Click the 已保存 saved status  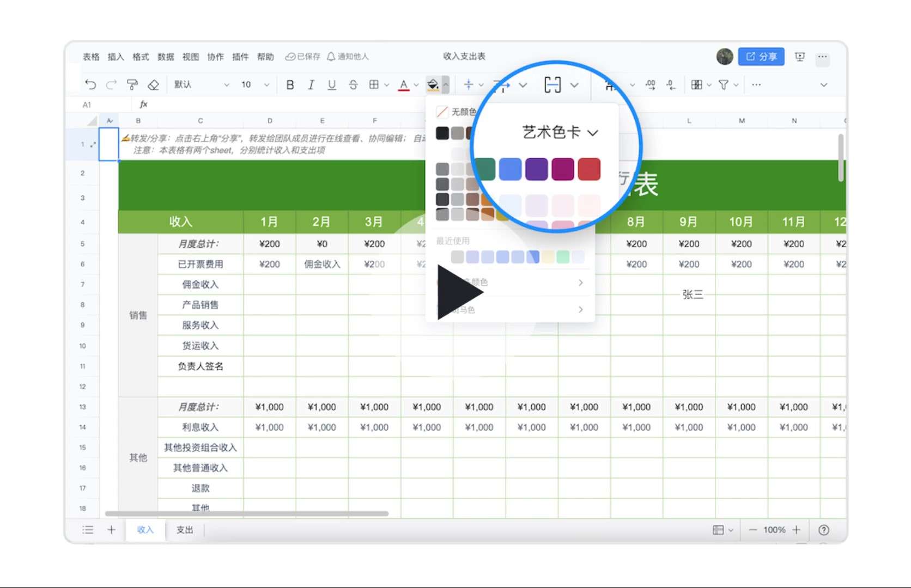pyautogui.click(x=303, y=57)
